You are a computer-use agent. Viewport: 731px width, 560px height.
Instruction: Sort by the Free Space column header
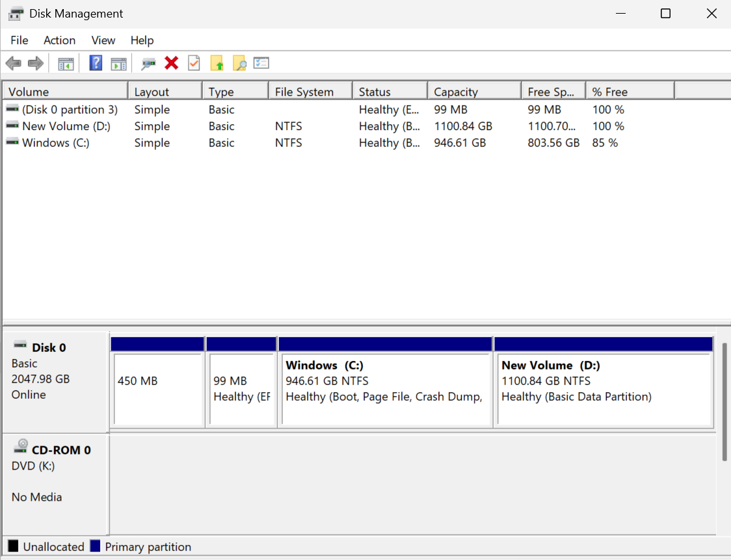(553, 92)
